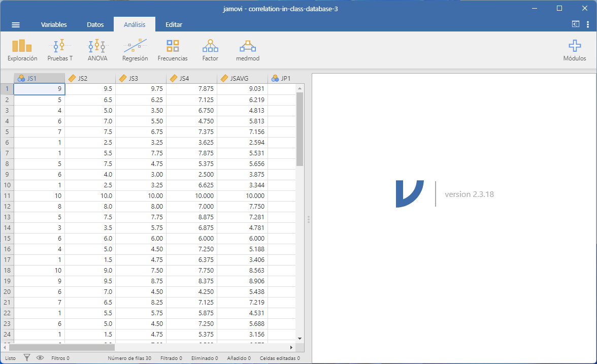The image size is (597, 364).
Task: Open the Regresión analysis menu
Action: pos(135,50)
